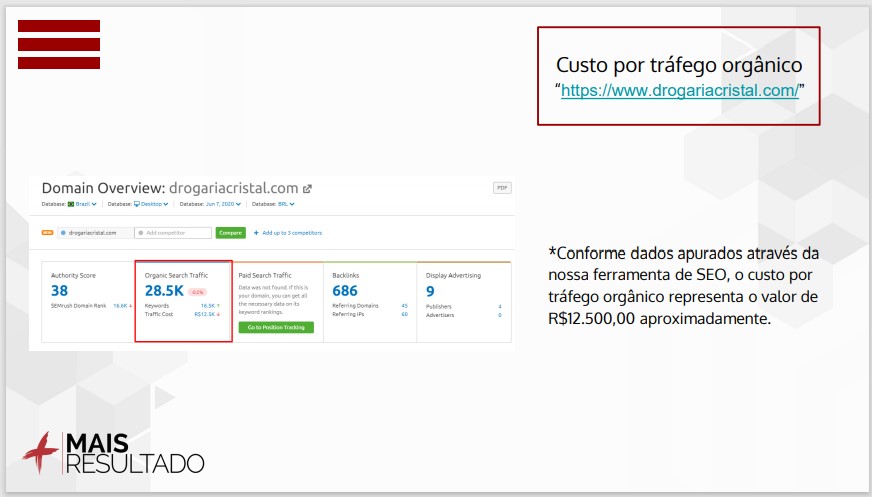This screenshot has width=872, height=497.
Task: Open external link icon beside drogariacristal.com title
Action: click(x=307, y=189)
